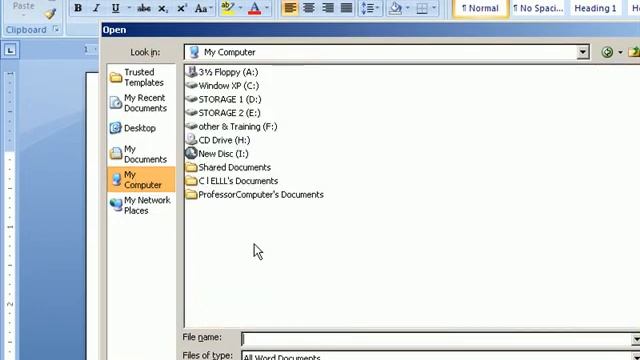Apply Subscript formatting
640x360 pixels.
[163, 8]
